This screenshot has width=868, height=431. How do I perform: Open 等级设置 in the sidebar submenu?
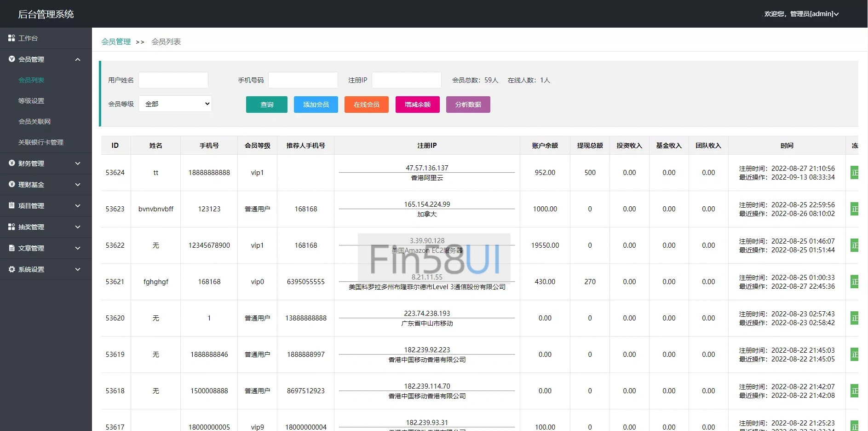(31, 101)
